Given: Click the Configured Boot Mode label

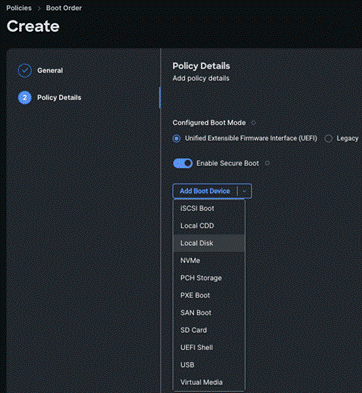Looking at the screenshot, I should click(x=209, y=123).
